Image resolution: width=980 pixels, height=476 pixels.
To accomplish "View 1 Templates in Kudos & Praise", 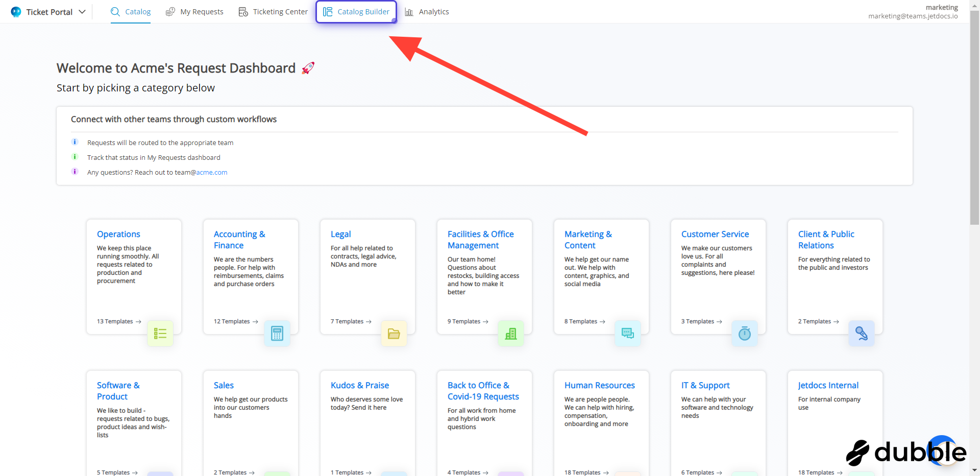I will pos(351,472).
